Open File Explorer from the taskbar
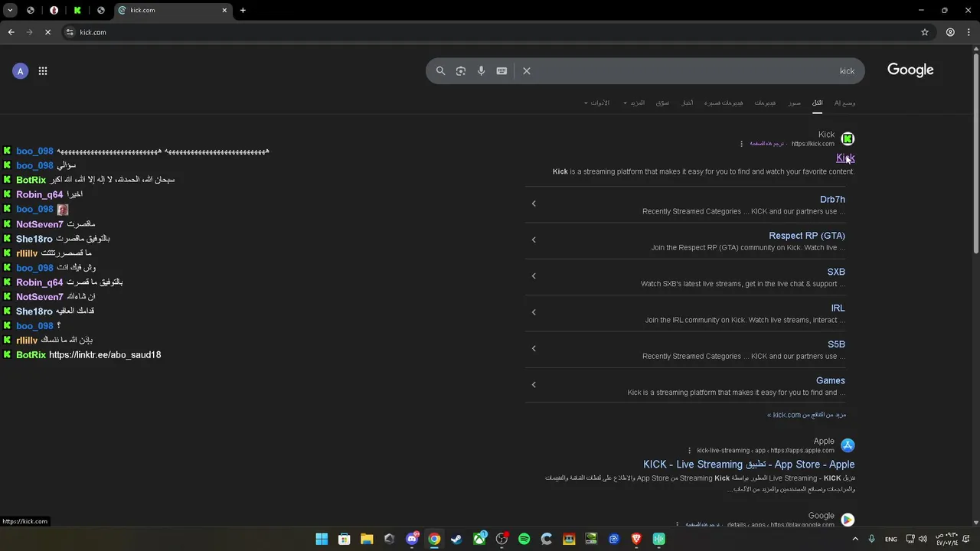Image resolution: width=980 pixels, height=551 pixels. (367, 539)
